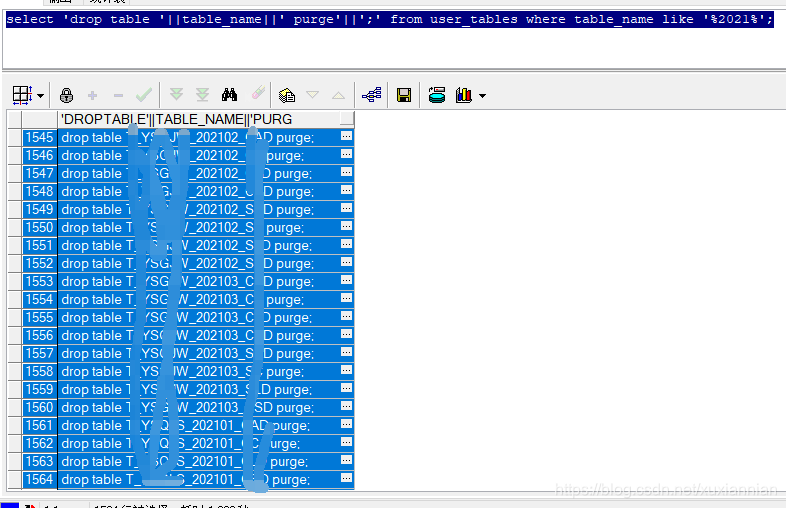Viewport: 786px width, 508px height.
Task: Select row number 1549
Action: (40, 210)
